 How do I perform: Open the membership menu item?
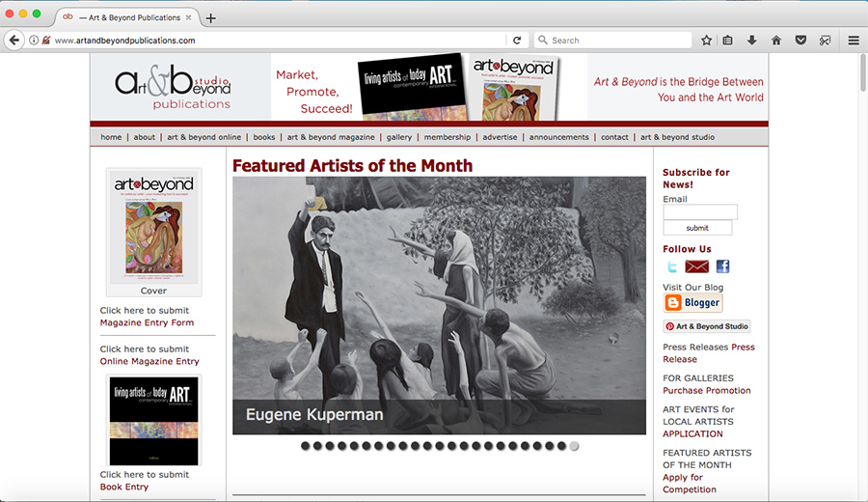click(x=448, y=137)
